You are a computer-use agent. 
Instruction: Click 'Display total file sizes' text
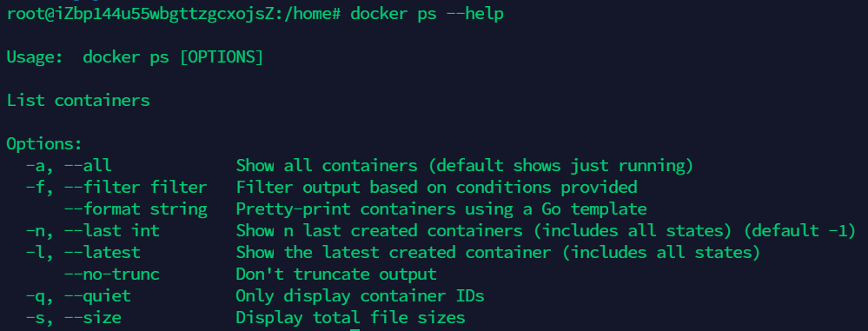point(350,318)
